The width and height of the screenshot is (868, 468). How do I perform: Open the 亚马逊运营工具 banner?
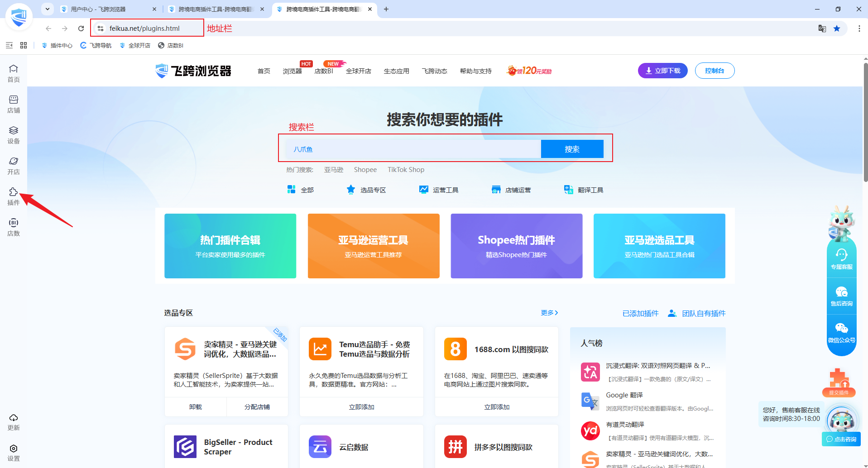[x=374, y=246]
